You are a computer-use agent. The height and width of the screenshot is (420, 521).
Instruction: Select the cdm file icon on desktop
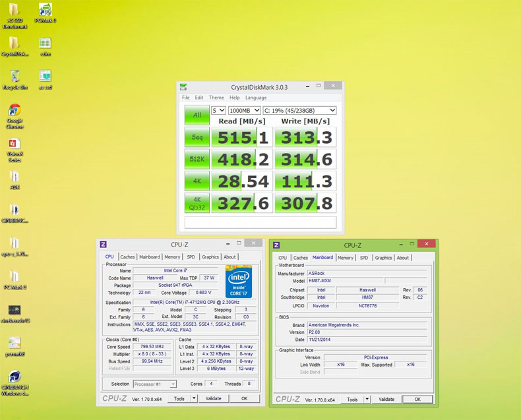(45, 44)
